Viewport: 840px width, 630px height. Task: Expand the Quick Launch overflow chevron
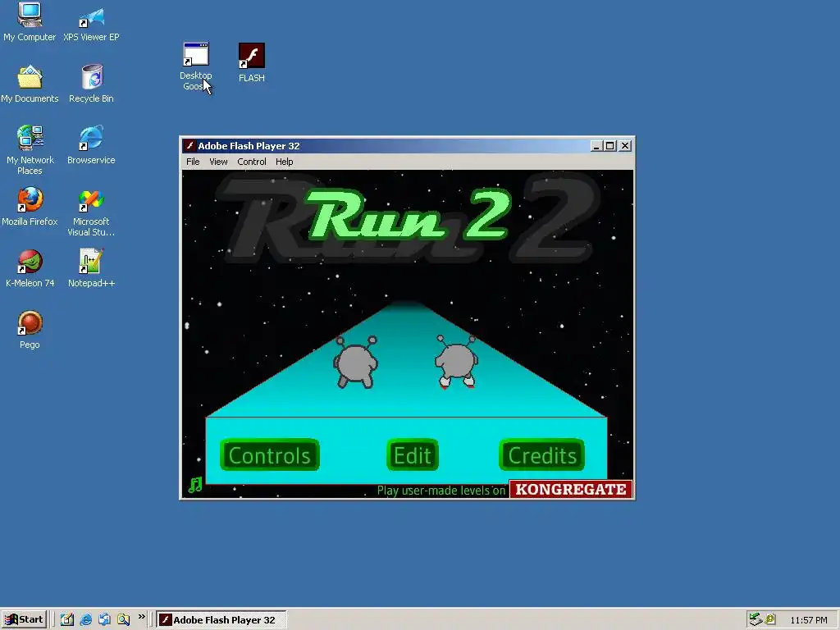click(x=141, y=617)
